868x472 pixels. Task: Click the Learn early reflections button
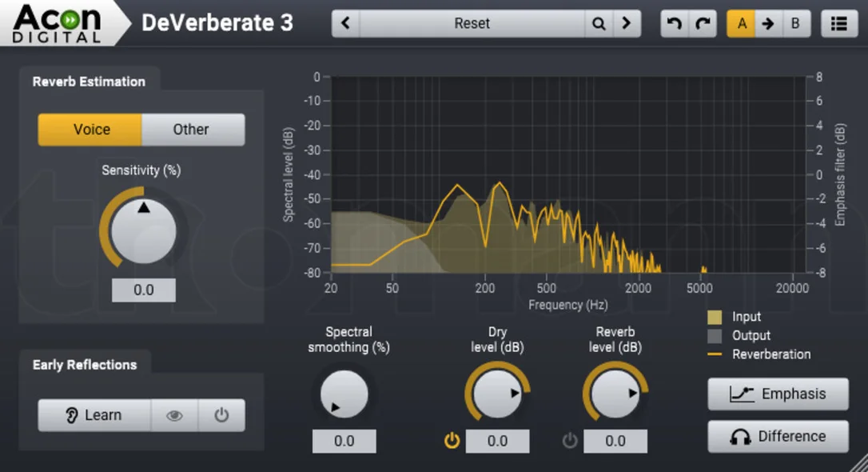(94, 415)
